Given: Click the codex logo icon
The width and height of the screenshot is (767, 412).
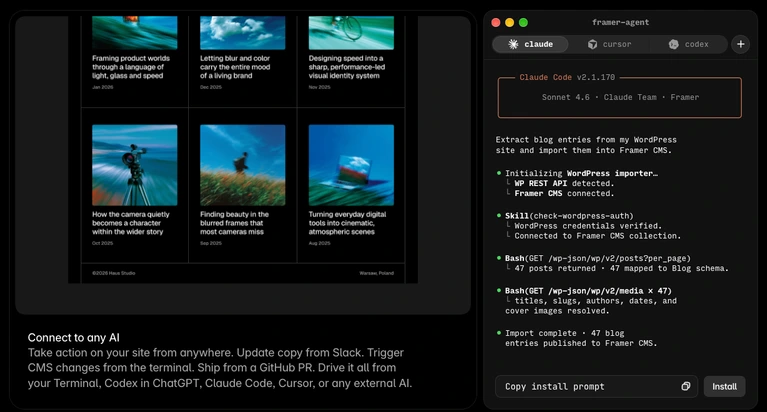Looking at the screenshot, I should tap(674, 44).
